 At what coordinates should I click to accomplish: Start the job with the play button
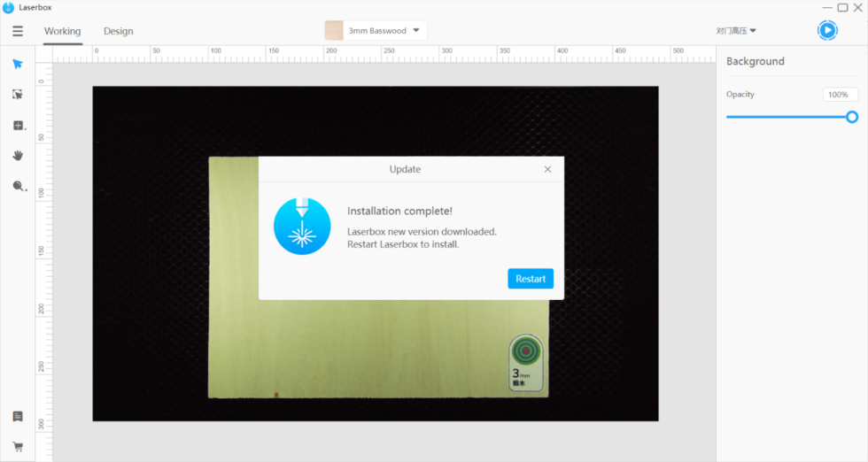pyautogui.click(x=827, y=30)
